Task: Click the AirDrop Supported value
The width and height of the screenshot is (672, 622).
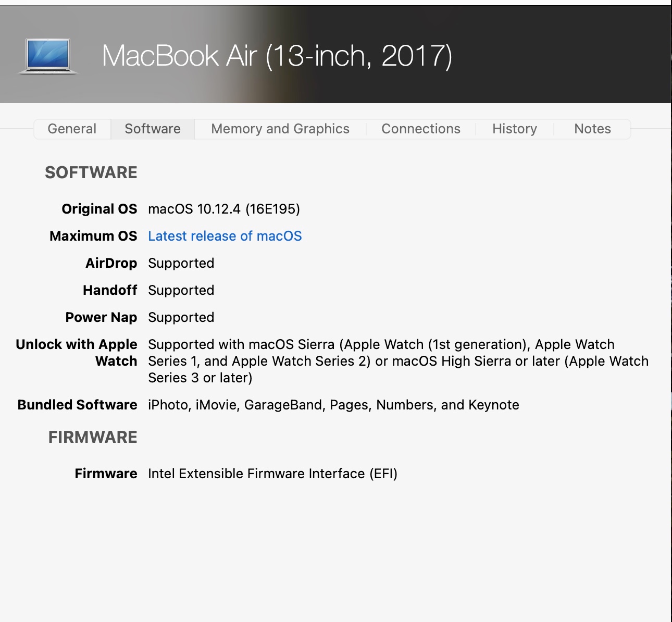Action: pyautogui.click(x=181, y=263)
